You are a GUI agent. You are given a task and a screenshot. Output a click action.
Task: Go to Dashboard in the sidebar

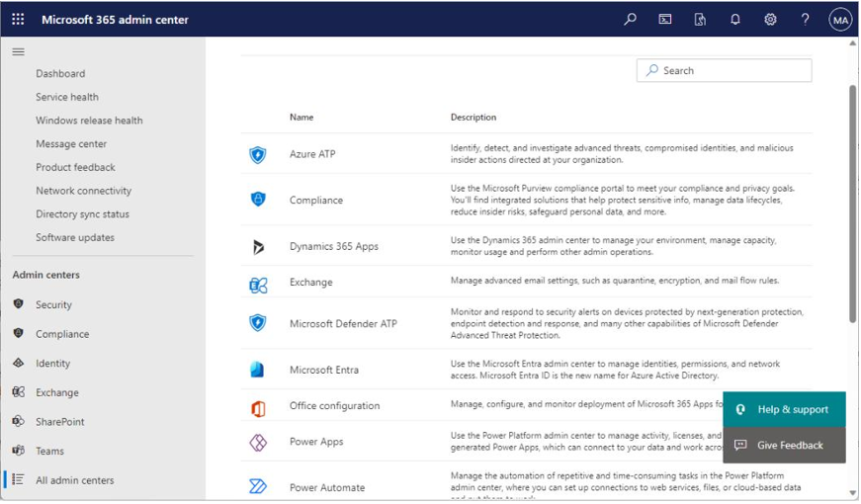coord(60,73)
